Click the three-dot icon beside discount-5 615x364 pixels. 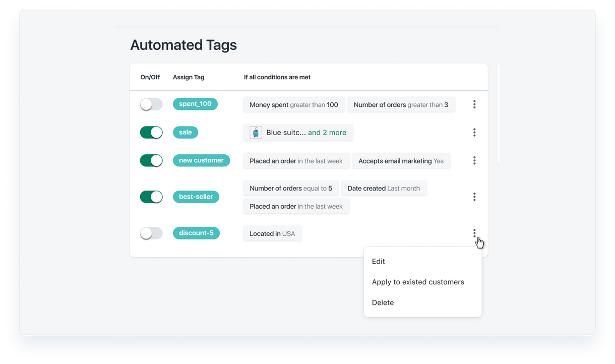pyautogui.click(x=474, y=233)
